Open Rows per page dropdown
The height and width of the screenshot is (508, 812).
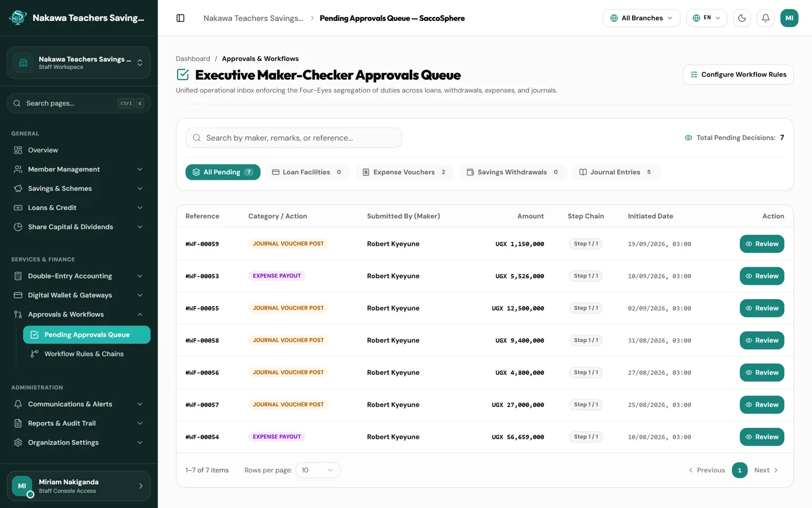tap(318, 470)
